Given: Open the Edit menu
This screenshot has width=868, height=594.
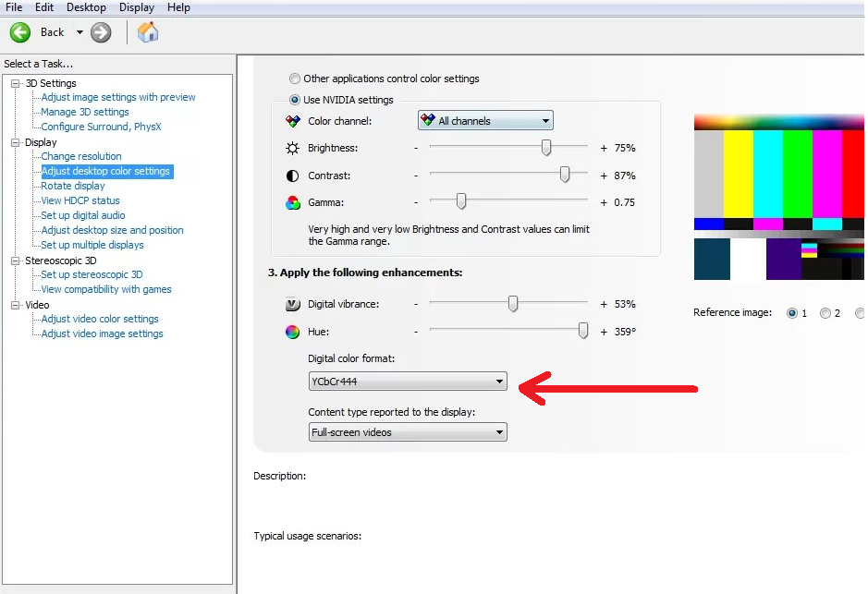Looking at the screenshot, I should 44,7.
